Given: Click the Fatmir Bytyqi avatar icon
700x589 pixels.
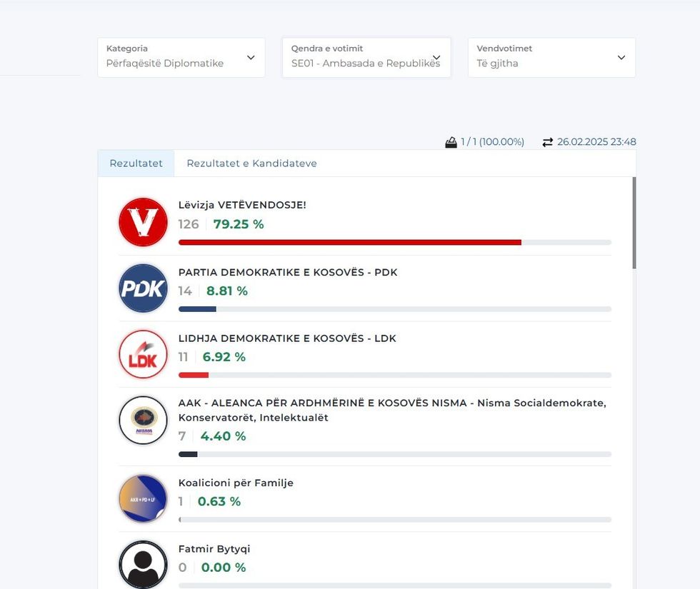Looking at the screenshot, I should 143,564.
